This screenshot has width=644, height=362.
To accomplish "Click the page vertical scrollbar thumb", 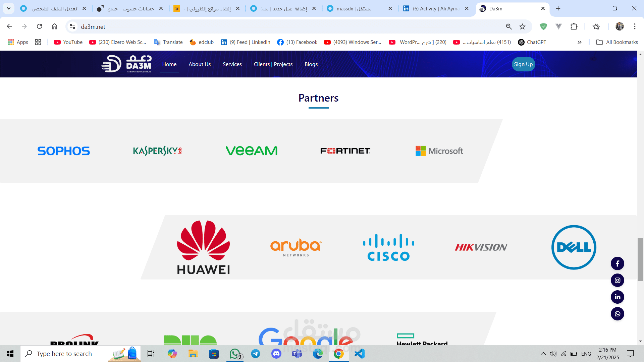I will click(x=640, y=259).
